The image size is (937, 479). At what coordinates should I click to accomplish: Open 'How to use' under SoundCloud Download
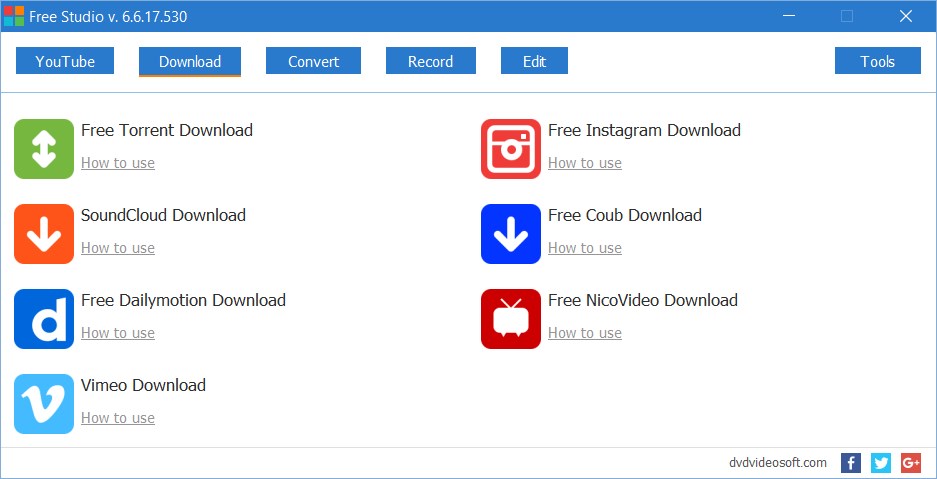click(118, 248)
